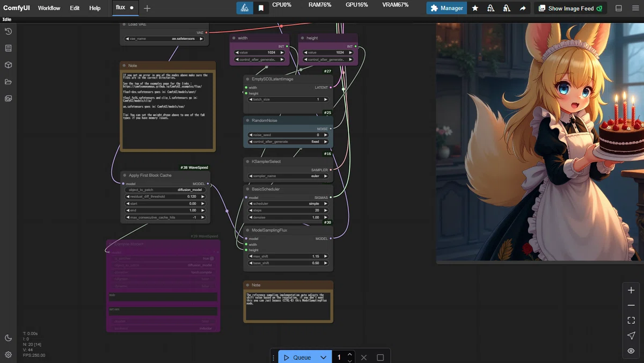Viewport: 644px width, 363px height.
Task: Open the scheduler simple combo
Action: click(x=288, y=204)
